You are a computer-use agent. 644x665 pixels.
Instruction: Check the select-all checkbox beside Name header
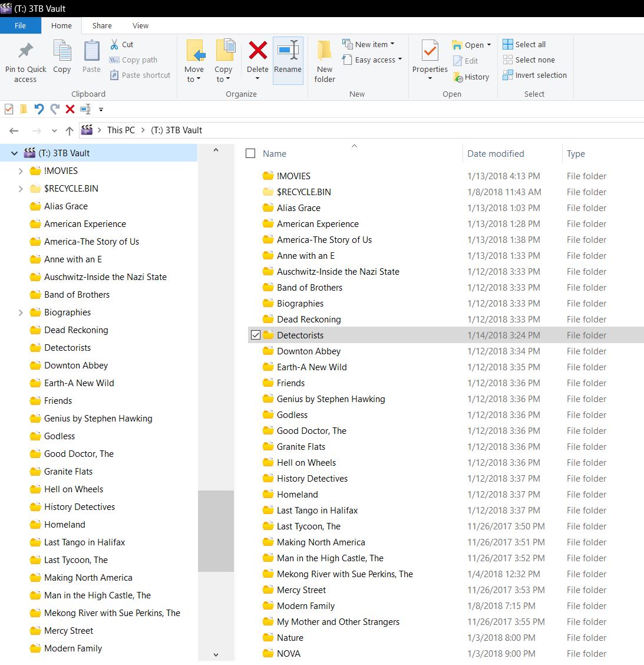(250, 153)
